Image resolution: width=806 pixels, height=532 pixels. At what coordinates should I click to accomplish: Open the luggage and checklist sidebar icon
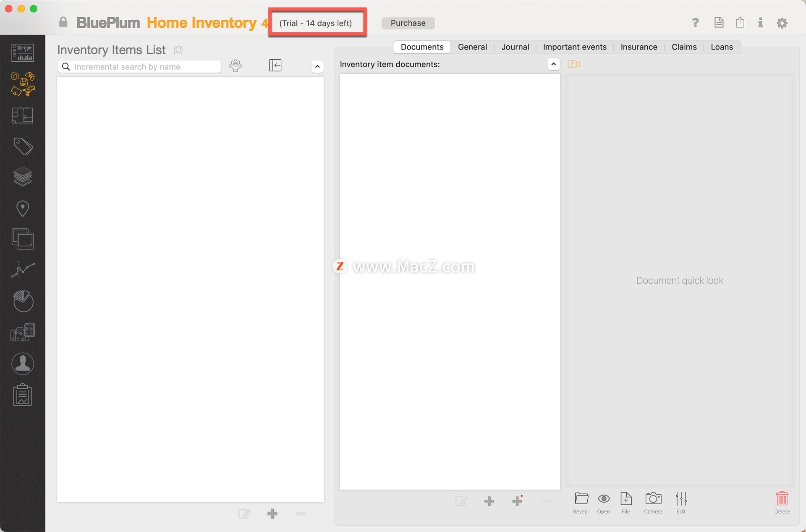[23, 332]
